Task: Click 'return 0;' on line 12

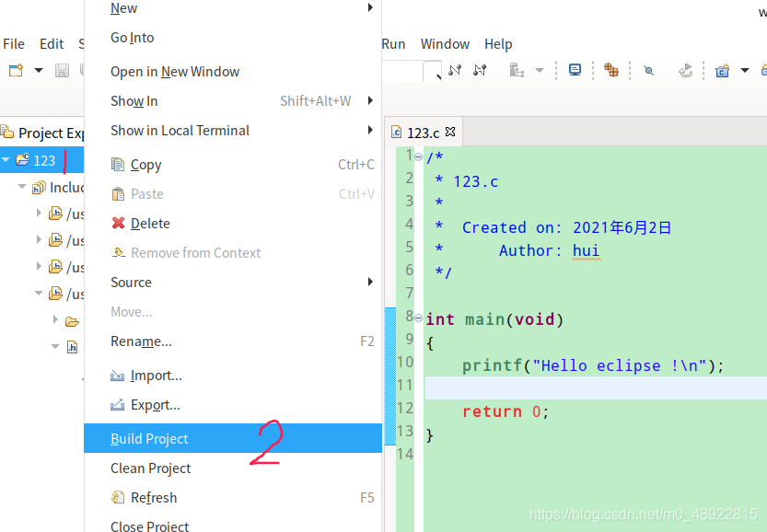Action: click(506, 411)
